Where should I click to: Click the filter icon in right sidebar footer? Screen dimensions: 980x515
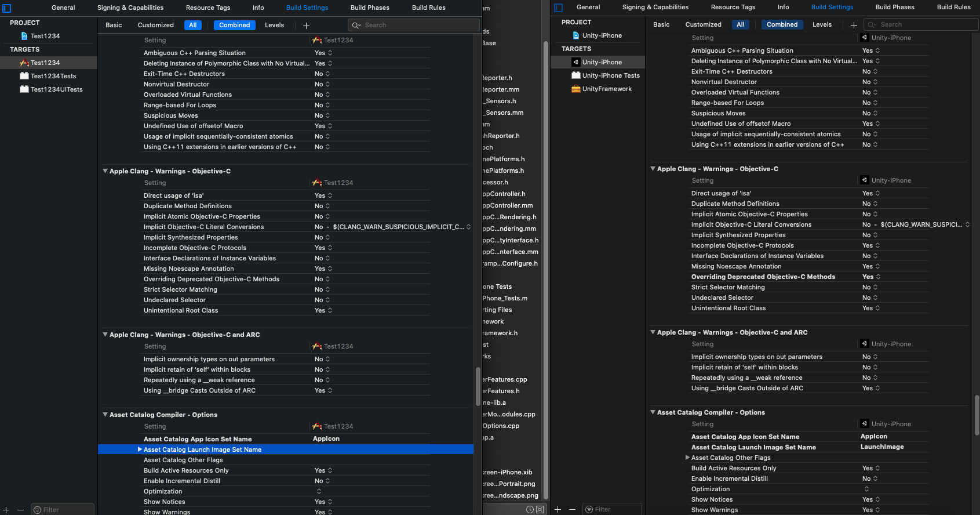point(589,509)
